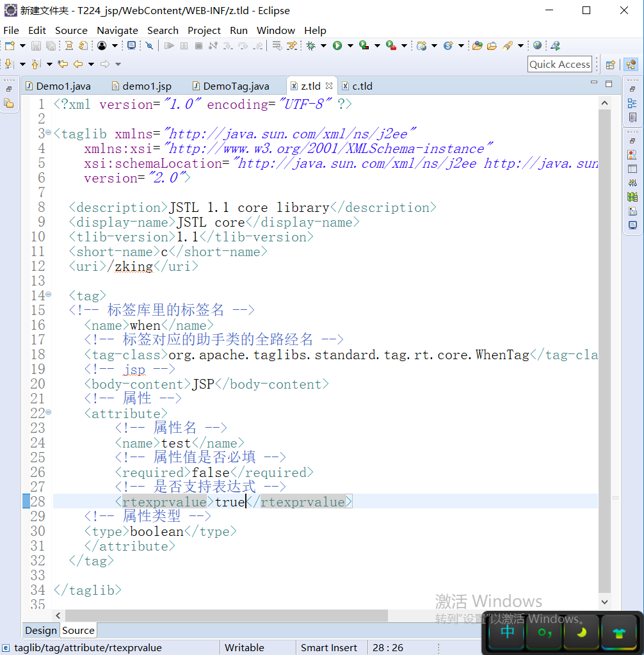Image resolution: width=644 pixels, height=655 pixels.
Task: Click the Save disk icon
Action: coord(36,45)
